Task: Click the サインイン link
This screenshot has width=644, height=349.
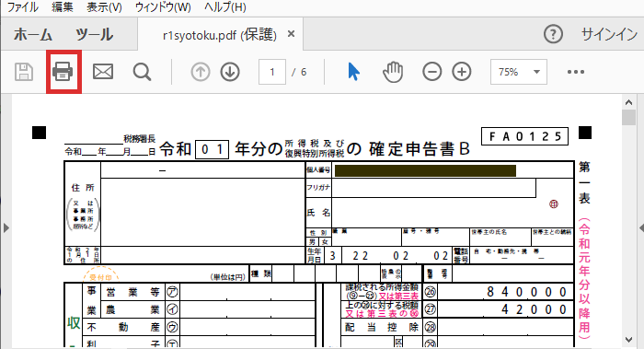Action: coord(609,34)
